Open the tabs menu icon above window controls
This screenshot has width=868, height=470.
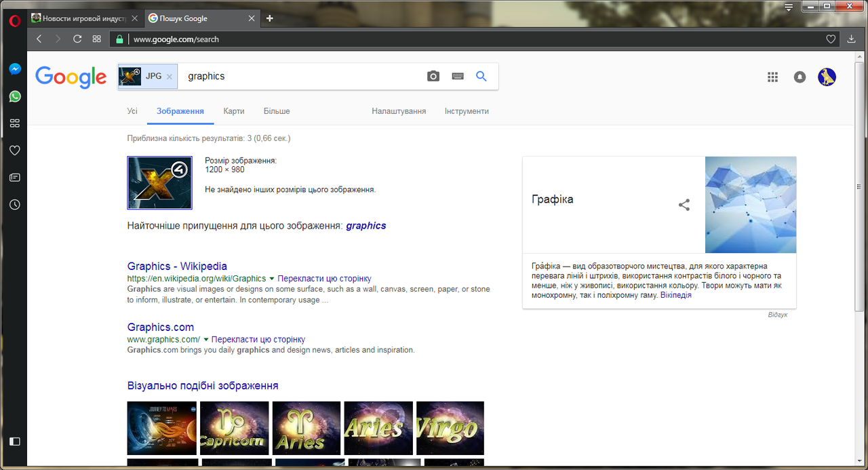tap(789, 7)
